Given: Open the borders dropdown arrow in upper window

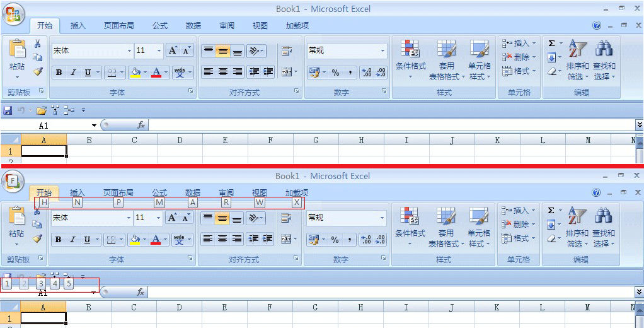Looking at the screenshot, I should 122,73.
